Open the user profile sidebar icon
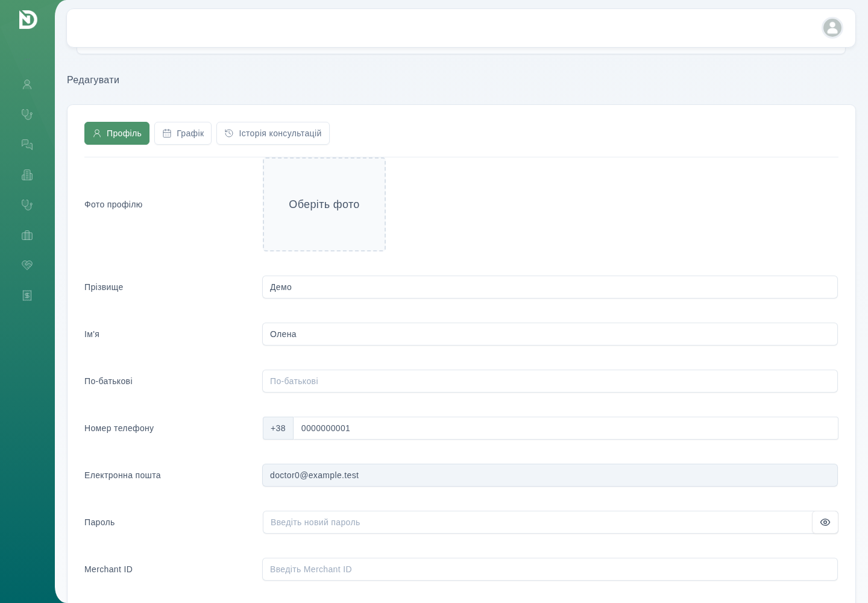The image size is (868, 603). coord(27,84)
